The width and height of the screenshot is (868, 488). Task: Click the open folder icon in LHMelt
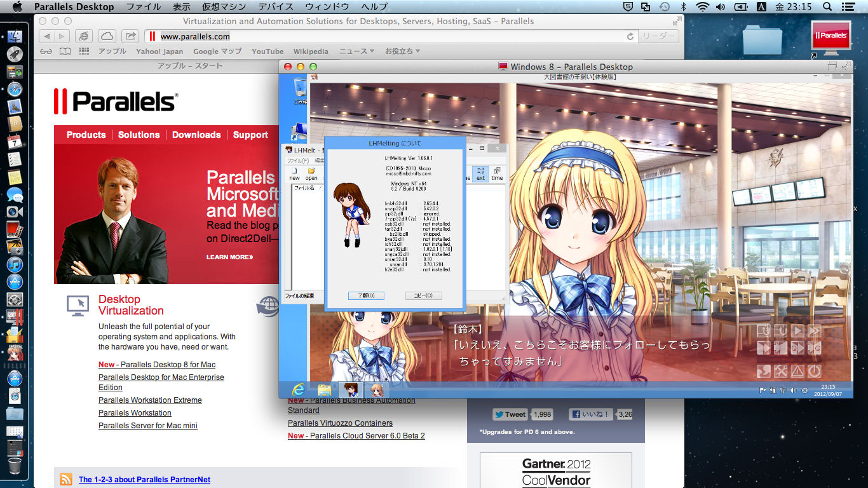coord(311,173)
